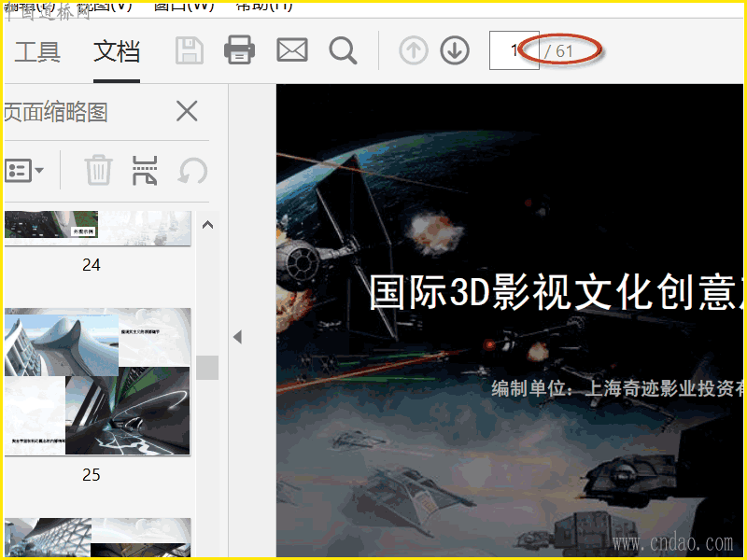Click the 国际3D影视文化创意 title text
The height and width of the screenshot is (560, 747).
coord(553,292)
